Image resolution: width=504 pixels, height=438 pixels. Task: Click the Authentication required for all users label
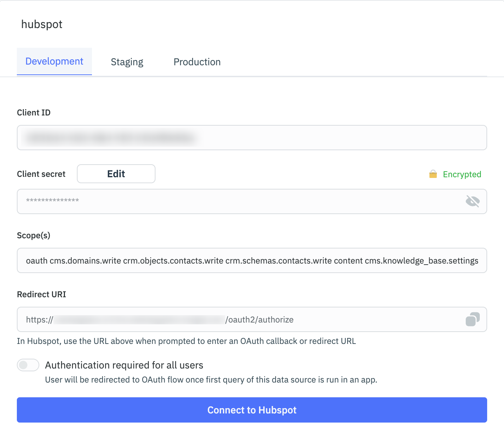(124, 365)
